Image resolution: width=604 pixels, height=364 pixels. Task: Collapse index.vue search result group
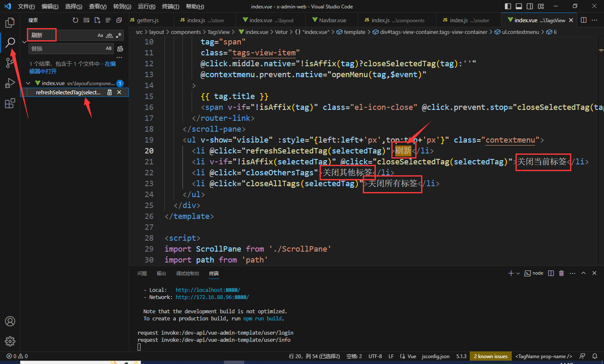coord(28,83)
